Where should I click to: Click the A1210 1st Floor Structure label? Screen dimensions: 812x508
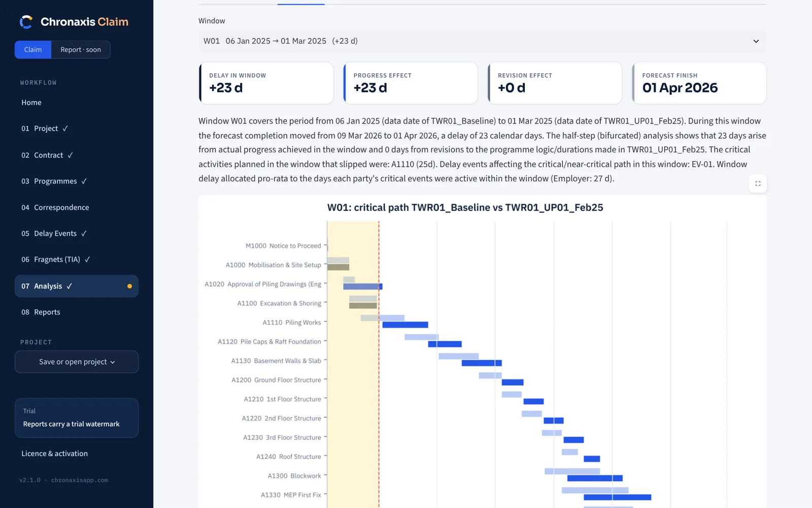point(283,399)
